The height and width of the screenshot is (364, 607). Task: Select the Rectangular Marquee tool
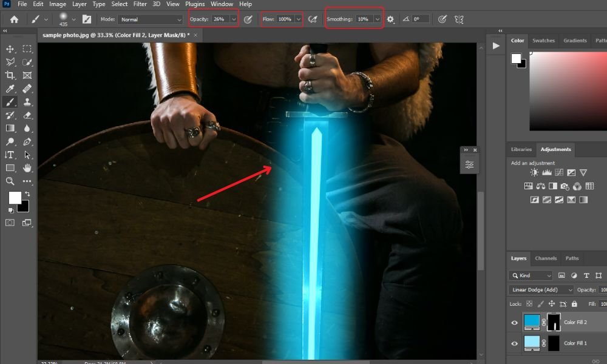click(x=27, y=49)
